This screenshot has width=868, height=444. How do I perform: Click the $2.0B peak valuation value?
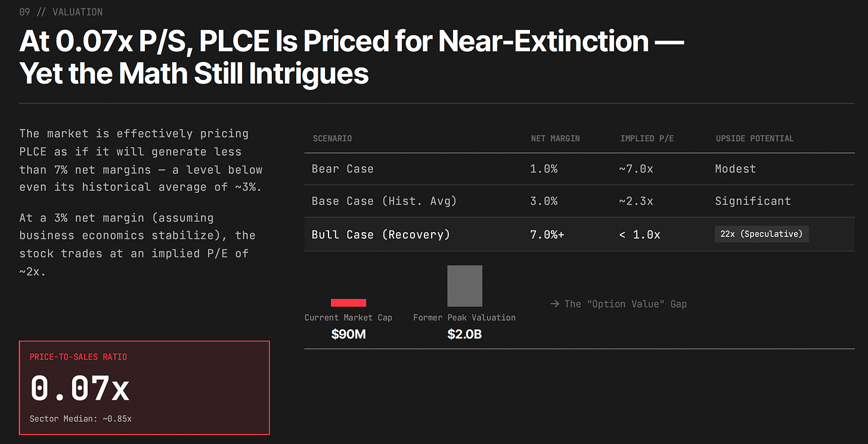point(464,334)
